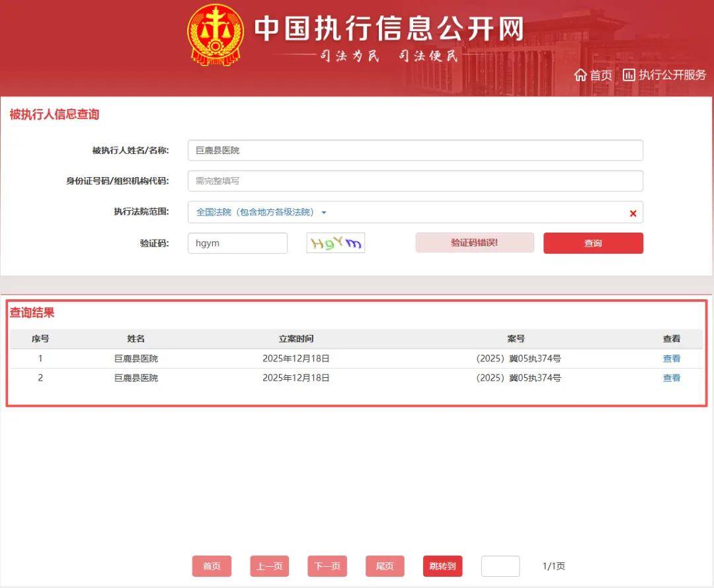Click the page number box next to 跳转到

tap(500, 566)
